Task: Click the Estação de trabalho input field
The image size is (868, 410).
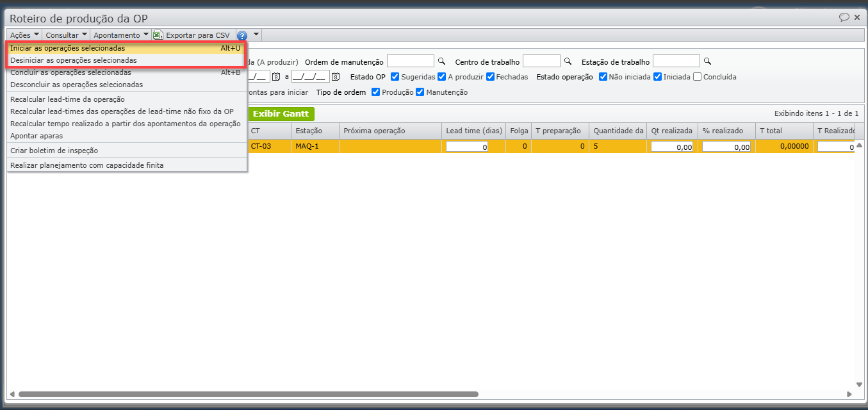Action: (x=676, y=61)
